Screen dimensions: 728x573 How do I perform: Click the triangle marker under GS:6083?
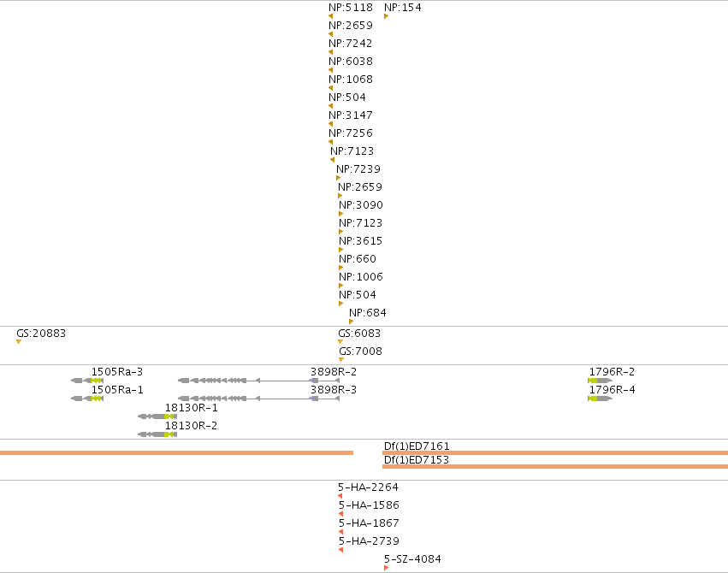click(x=340, y=342)
